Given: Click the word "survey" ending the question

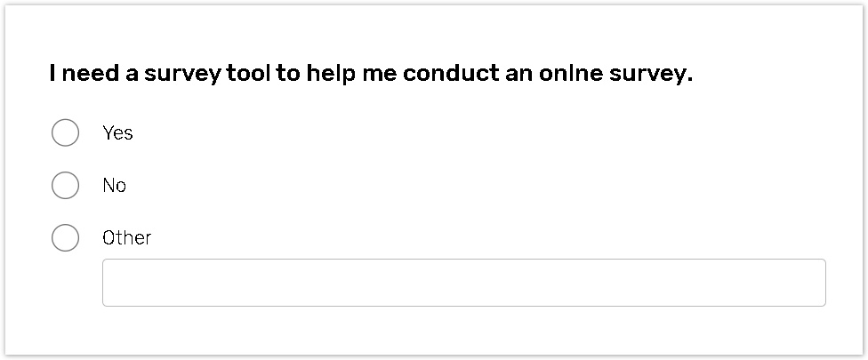Looking at the screenshot, I should [x=649, y=75].
